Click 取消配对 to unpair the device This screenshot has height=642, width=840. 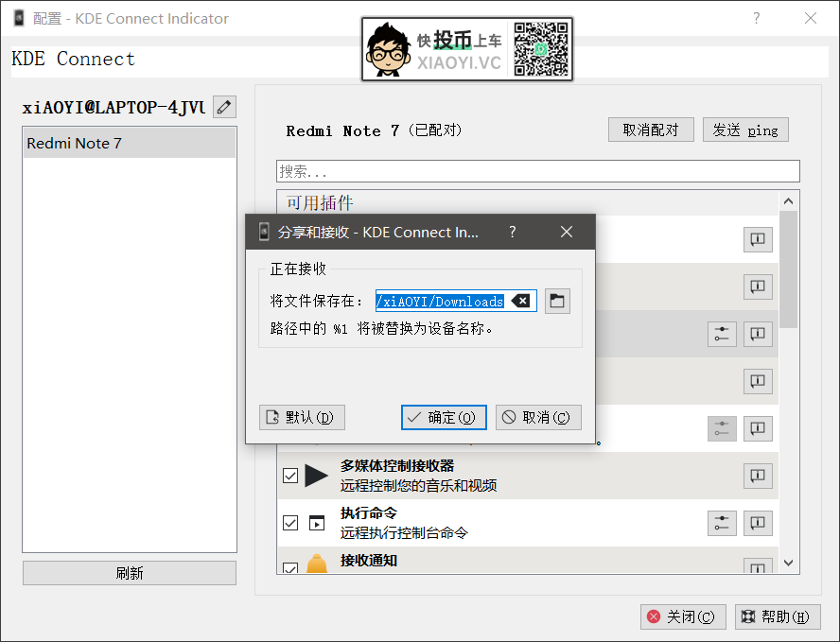(x=651, y=130)
